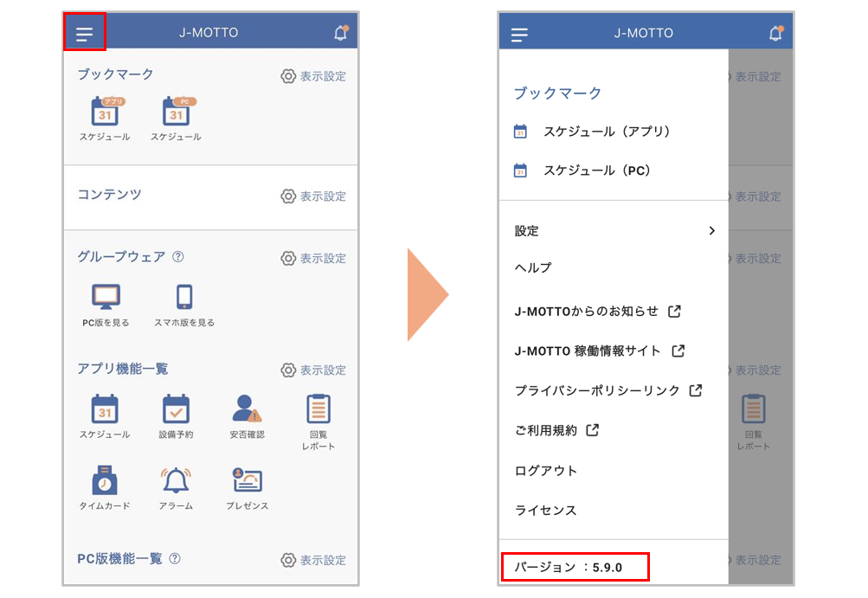868x598 pixels.
Task: Click help icon beside PC版機能一覧 heading
Action: pyautogui.click(x=175, y=559)
